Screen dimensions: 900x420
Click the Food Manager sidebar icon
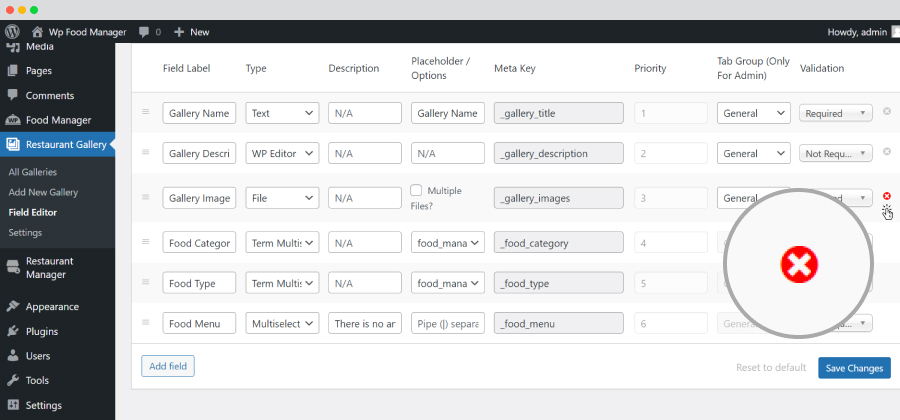(x=13, y=120)
